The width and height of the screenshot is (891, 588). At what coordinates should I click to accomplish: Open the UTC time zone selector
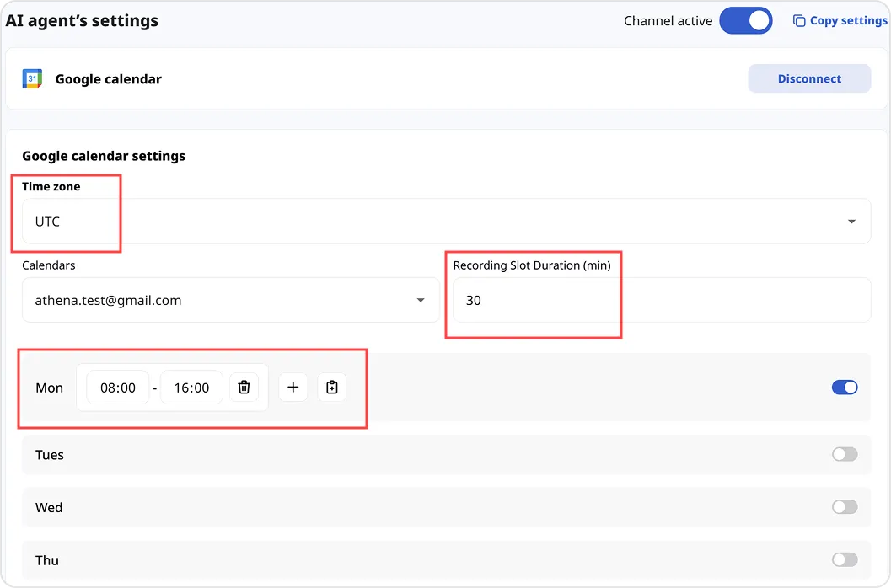pyautogui.click(x=438, y=222)
